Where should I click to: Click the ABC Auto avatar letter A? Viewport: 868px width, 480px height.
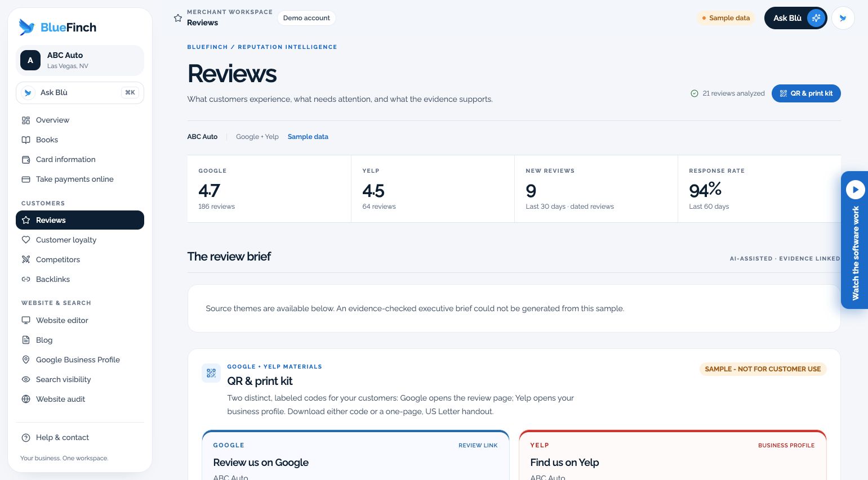(30, 60)
